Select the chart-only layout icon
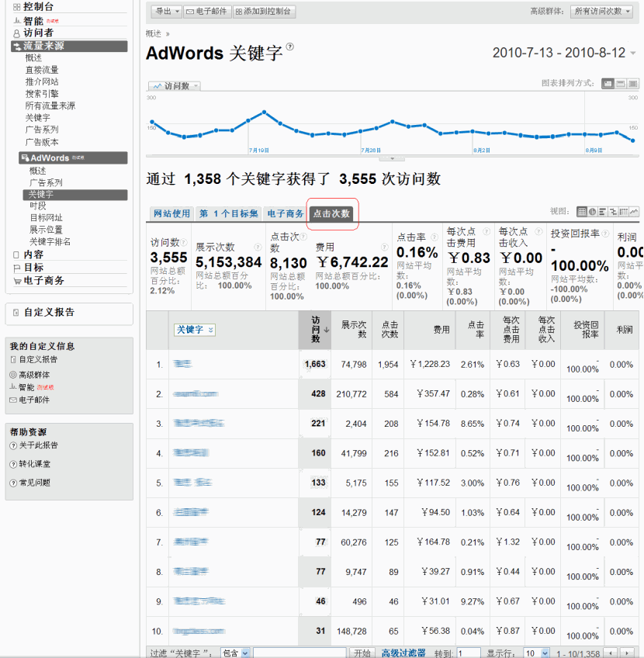This screenshot has width=644, height=658. tap(608, 84)
